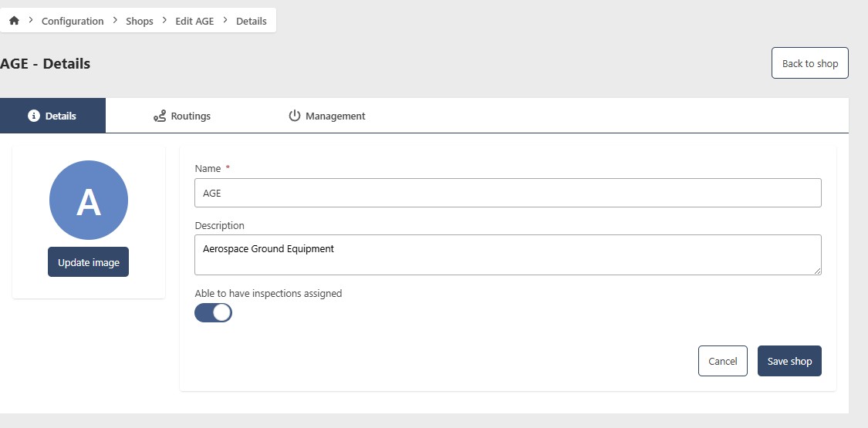This screenshot has width=868, height=428.
Task: Navigate to Edit AGE breadcrumb
Action: pyautogui.click(x=194, y=21)
